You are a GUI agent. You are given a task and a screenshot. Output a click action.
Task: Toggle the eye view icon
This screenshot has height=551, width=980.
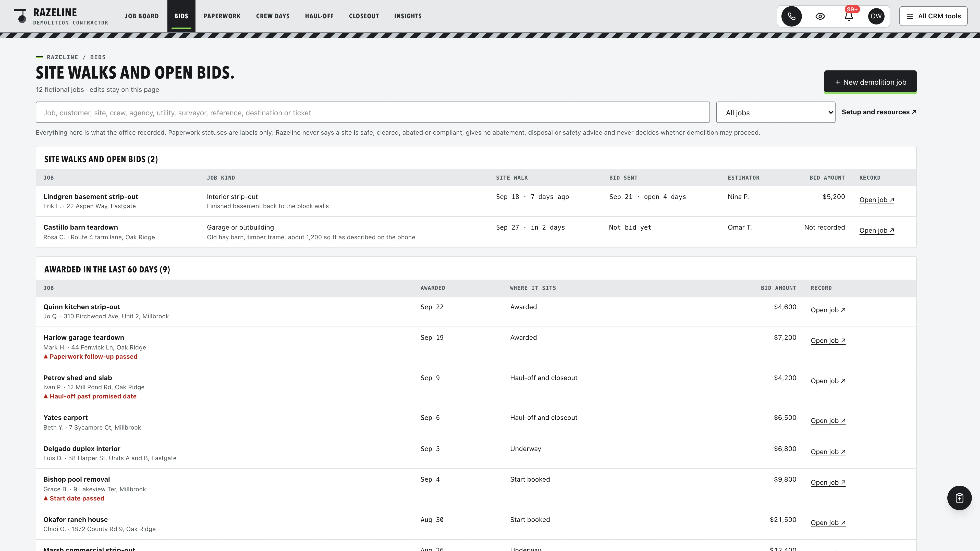pos(820,16)
